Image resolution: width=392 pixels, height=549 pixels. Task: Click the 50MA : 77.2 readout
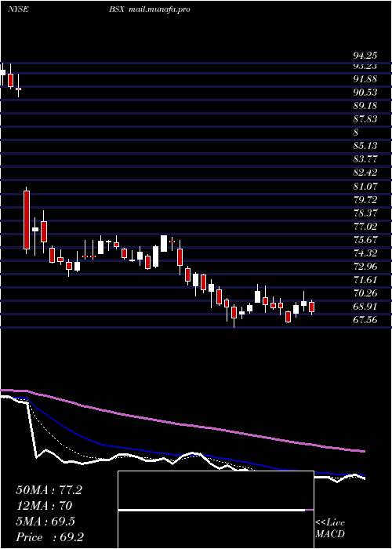[49, 490]
